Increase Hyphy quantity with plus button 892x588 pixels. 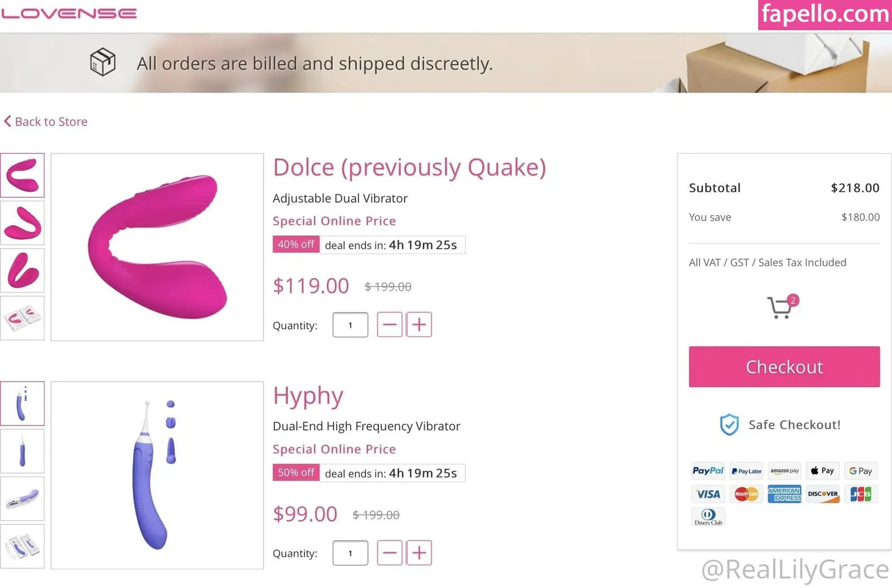coord(419,553)
